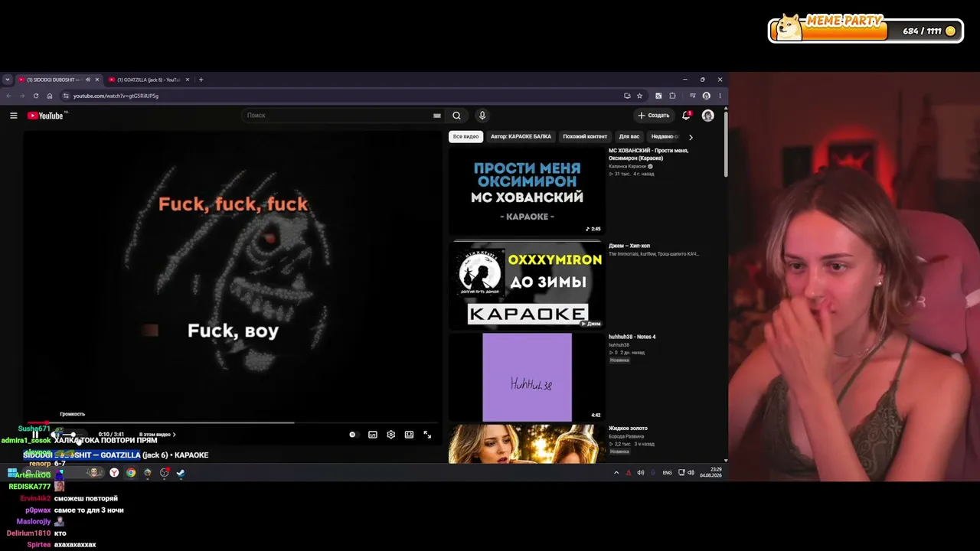Open the purple HuhHuh38 thumbnail
The width and height of the screenshot is (980, 551).
(527, 377)
